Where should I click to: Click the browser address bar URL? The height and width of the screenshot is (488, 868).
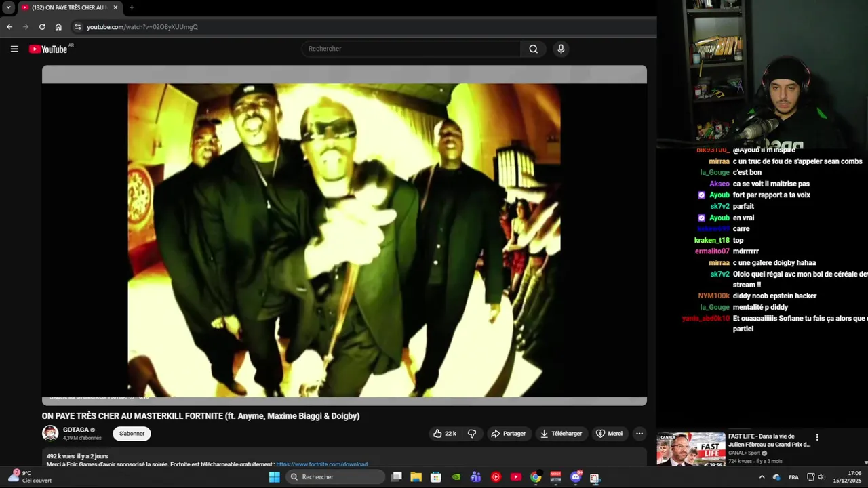coord(142,27)
